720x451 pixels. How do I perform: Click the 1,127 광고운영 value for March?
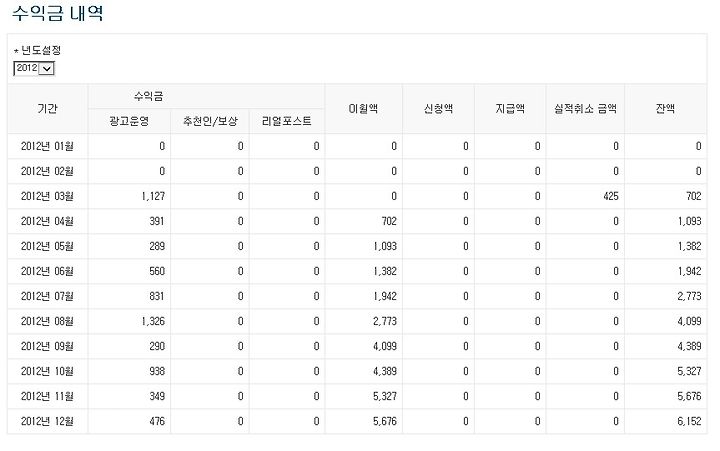click(153, 197)
